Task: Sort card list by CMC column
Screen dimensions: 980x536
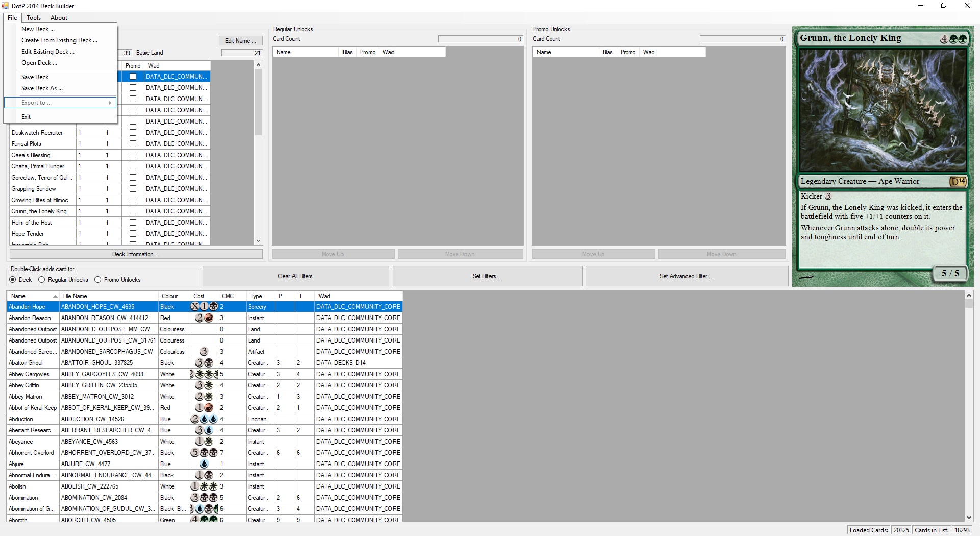Action: click(232, 296)
